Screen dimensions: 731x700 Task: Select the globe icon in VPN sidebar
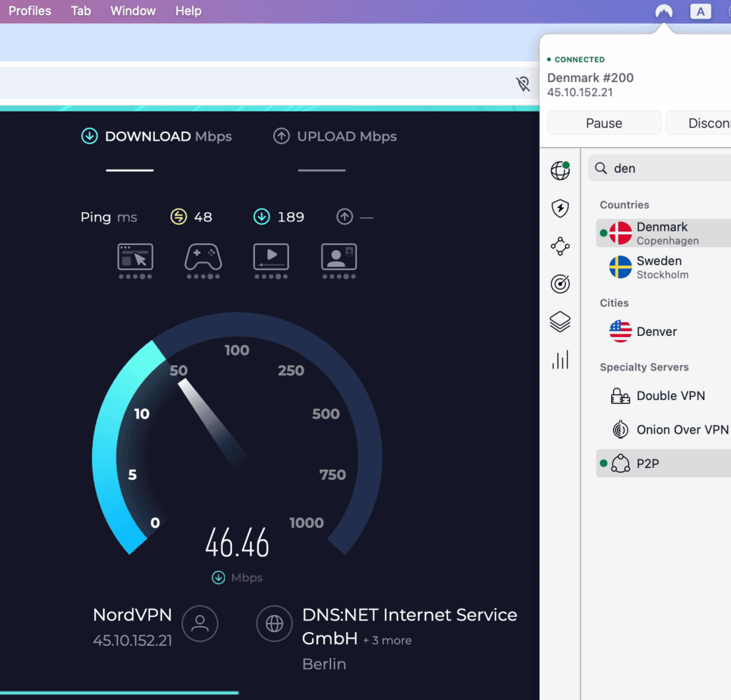click(x=560, y=171)
